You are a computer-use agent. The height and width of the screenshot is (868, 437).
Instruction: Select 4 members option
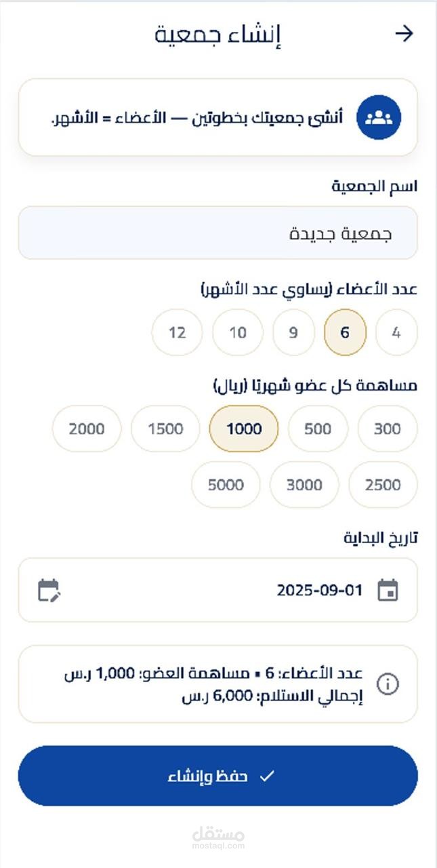click(x=396, y=333)
